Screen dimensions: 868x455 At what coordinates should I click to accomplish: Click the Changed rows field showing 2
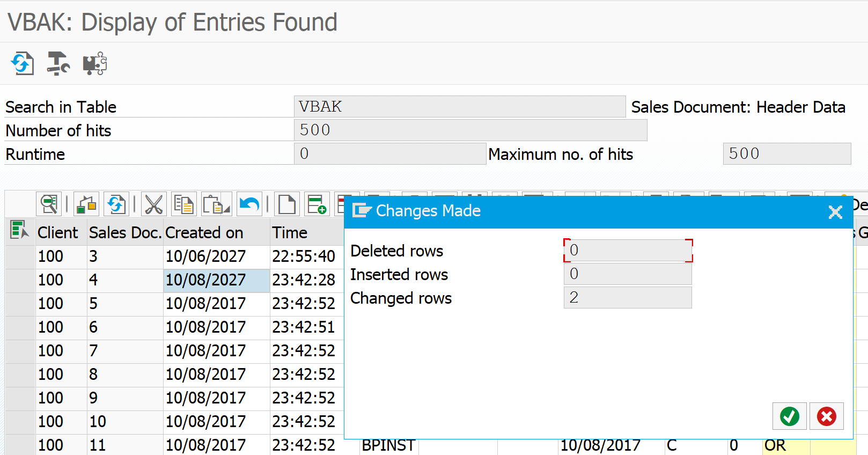click(x=628, y=298)
